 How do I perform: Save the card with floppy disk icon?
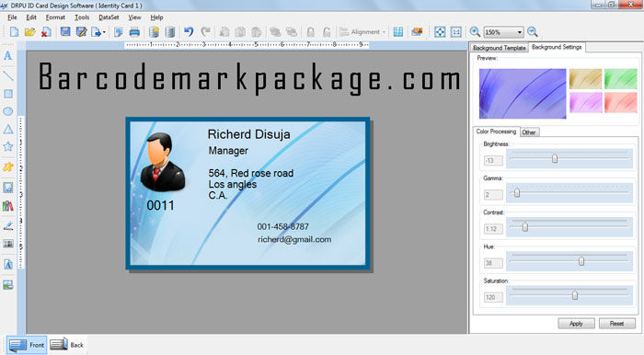coord(65,31)
